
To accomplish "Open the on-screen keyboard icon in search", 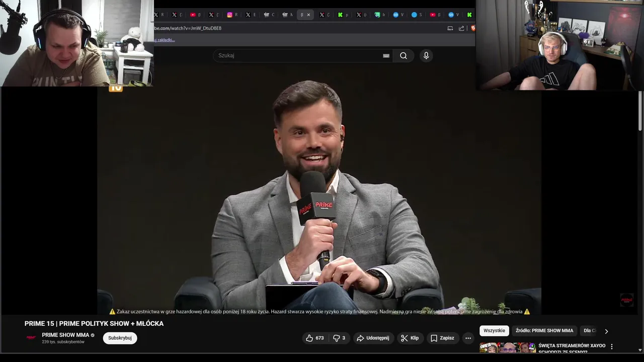I will click(x=386, y=56).
